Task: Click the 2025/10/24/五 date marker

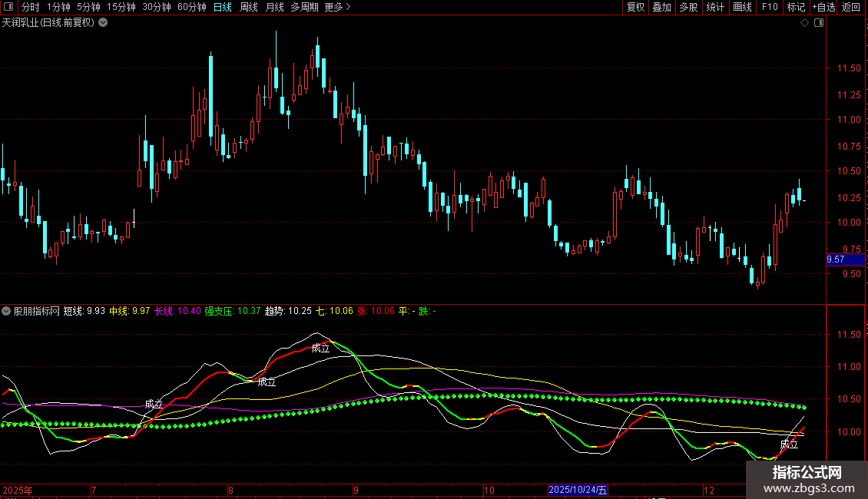Action: (578, 490)
